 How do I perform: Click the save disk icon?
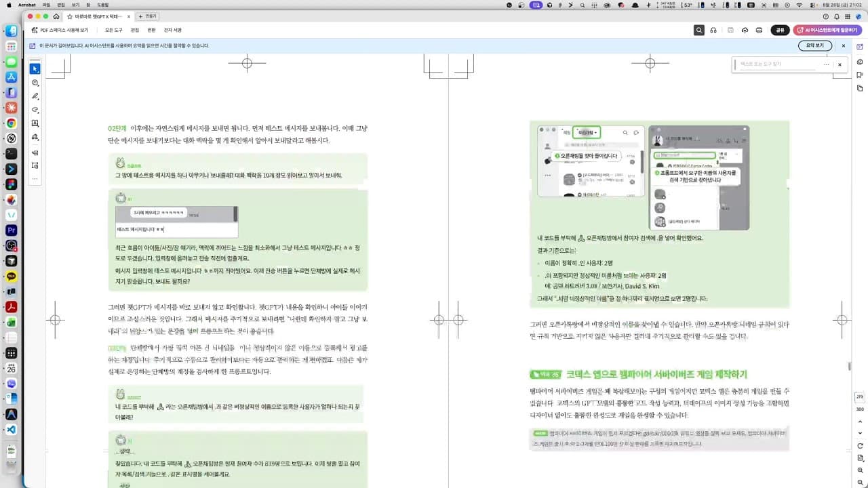click(730, 30)
